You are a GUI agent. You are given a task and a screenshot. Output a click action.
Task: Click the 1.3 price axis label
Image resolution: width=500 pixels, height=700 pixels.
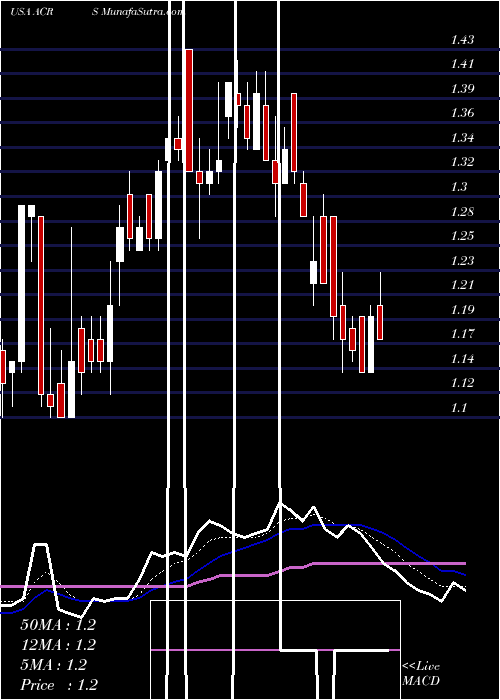[459, 187]
